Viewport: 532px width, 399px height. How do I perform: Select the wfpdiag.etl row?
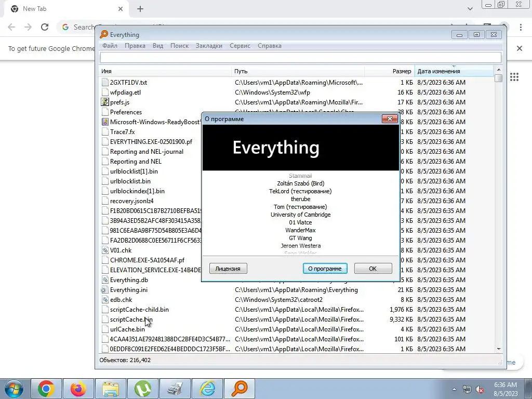(297, 92)
